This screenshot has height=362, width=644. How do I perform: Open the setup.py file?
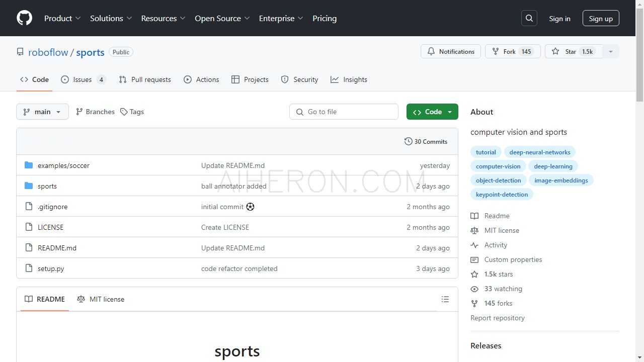tap(51, 268)
